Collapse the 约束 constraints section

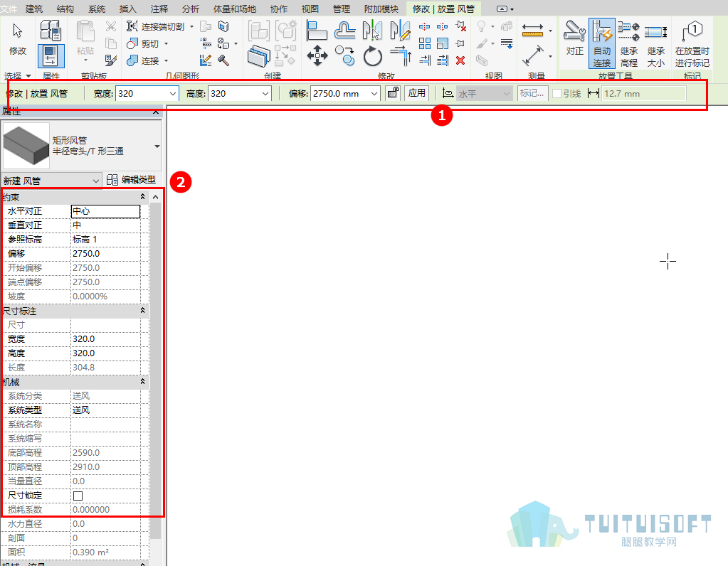click(142, 197)
